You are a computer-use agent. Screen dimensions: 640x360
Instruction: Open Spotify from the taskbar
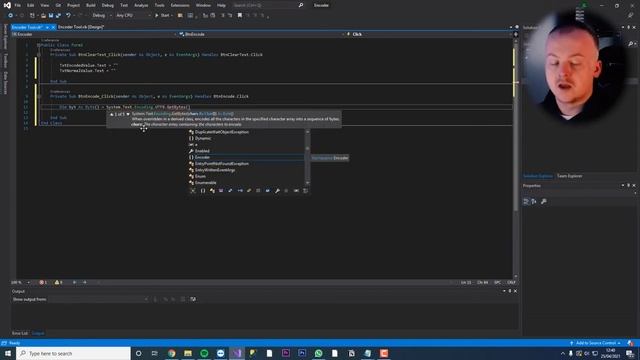(x=204, y=353)
